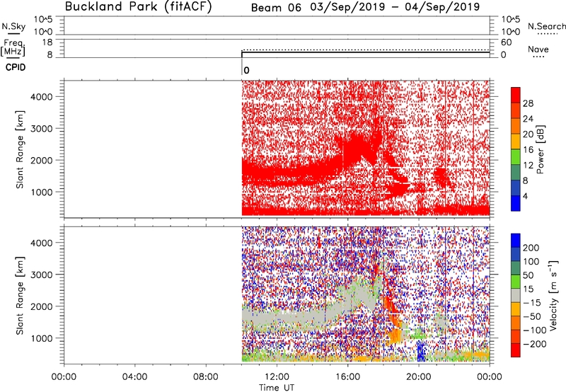Click the -100 label on Velocity colorbar
566x392 pixels.
534,330
